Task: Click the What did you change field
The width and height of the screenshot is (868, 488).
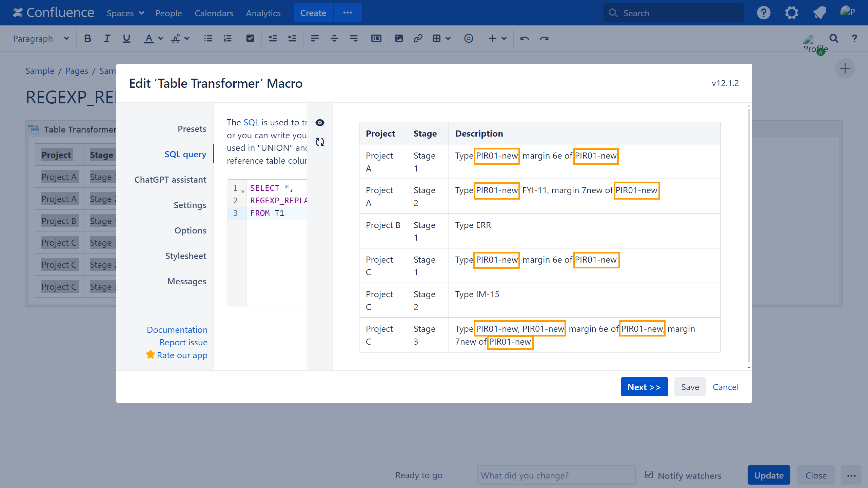Action: 556,475
